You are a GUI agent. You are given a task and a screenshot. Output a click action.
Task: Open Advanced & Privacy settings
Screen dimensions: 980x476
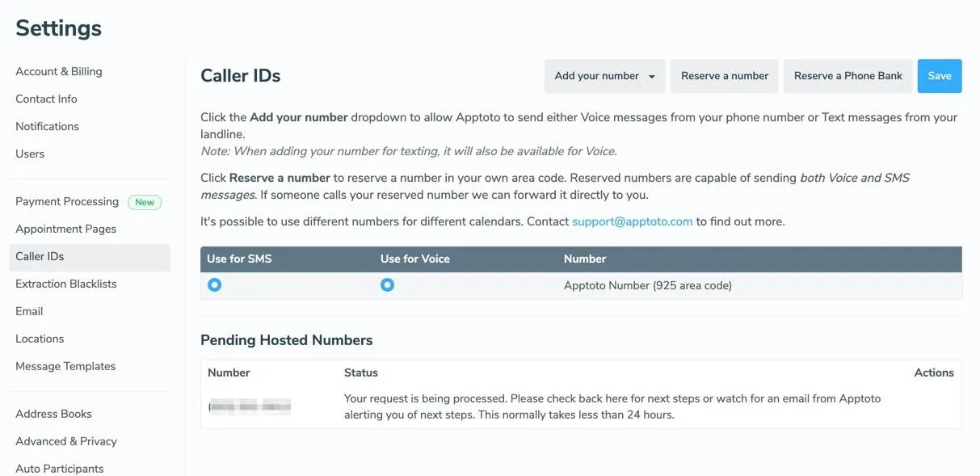(65, 441)
